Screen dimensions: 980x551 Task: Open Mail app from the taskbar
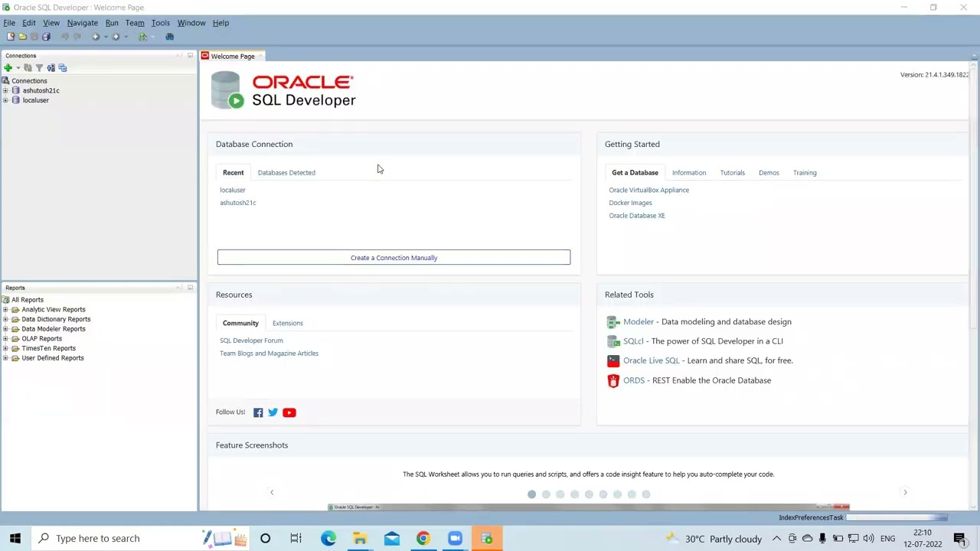tap(391, 538)
